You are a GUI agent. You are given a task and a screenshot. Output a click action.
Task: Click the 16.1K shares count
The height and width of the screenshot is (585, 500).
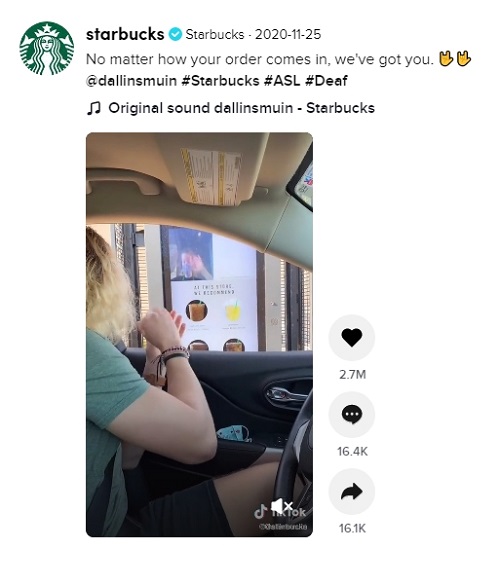[352, 528]
